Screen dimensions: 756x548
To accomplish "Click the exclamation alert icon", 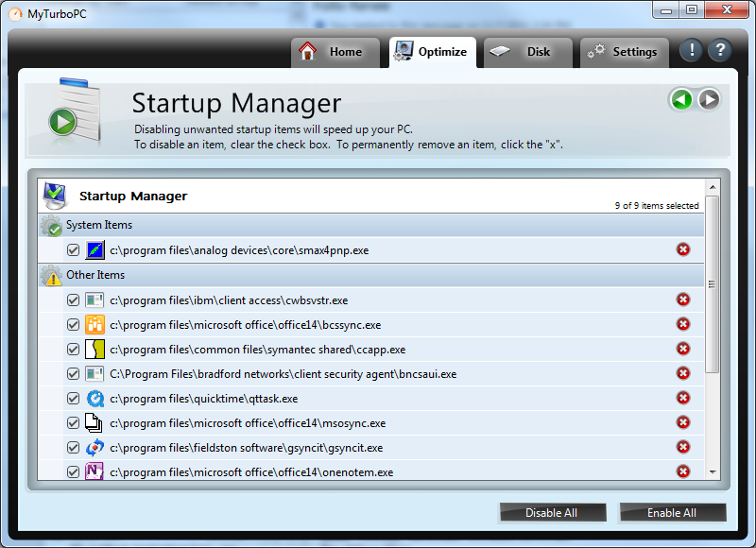I will pyautogui.click(x=692, y=50).
